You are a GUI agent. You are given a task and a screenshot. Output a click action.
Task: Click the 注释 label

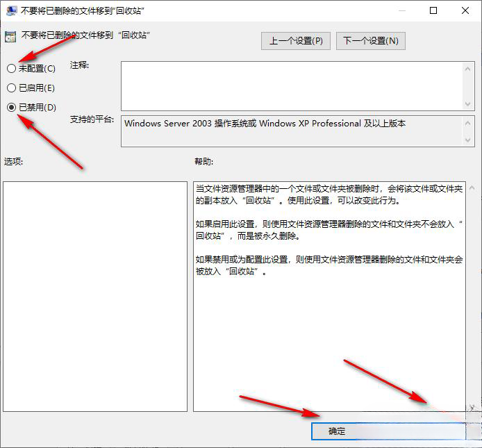point(79,65)
